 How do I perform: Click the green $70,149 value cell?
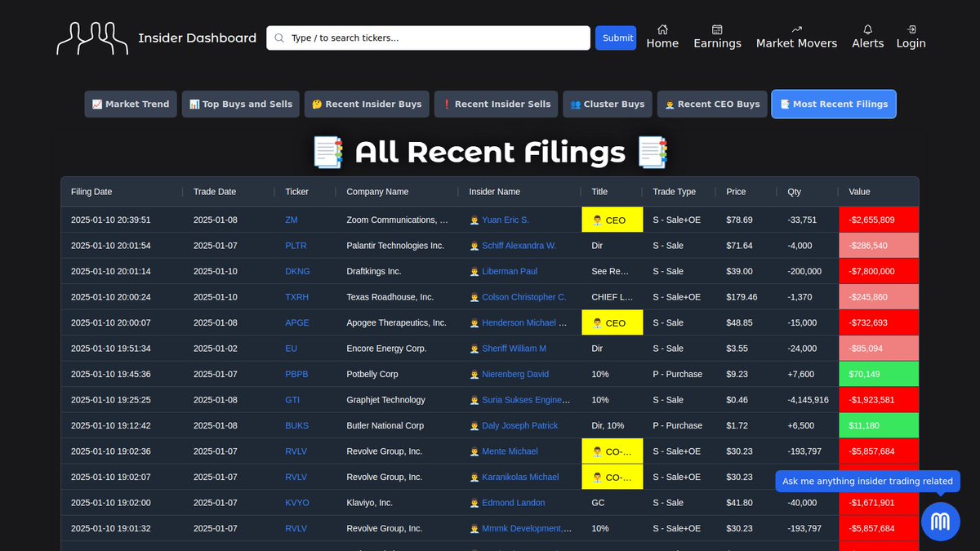click(x=879, y=375)
